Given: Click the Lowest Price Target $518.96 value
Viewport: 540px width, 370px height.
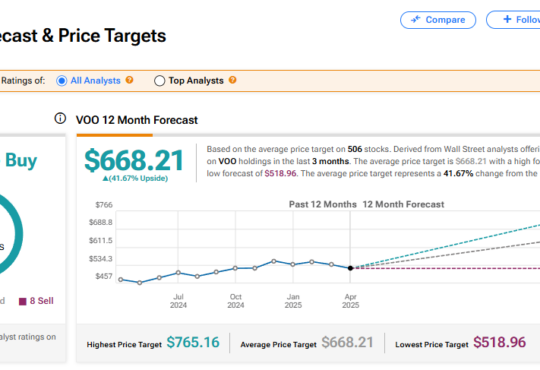Looking at the screenshot, I should pos(499,342).
